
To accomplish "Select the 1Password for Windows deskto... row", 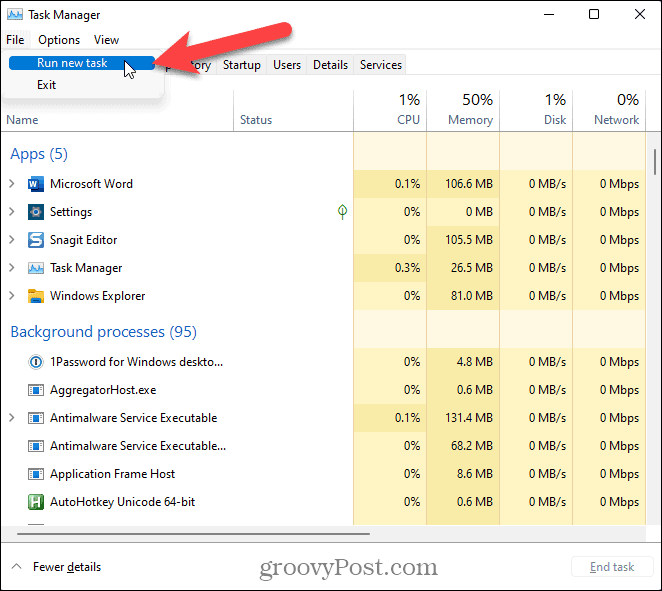I will [x=136, y=362].
